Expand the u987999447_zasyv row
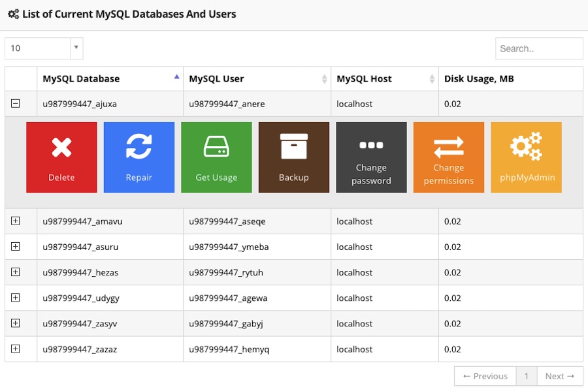Viewport: 588px width, 391px height. (16, 323)
